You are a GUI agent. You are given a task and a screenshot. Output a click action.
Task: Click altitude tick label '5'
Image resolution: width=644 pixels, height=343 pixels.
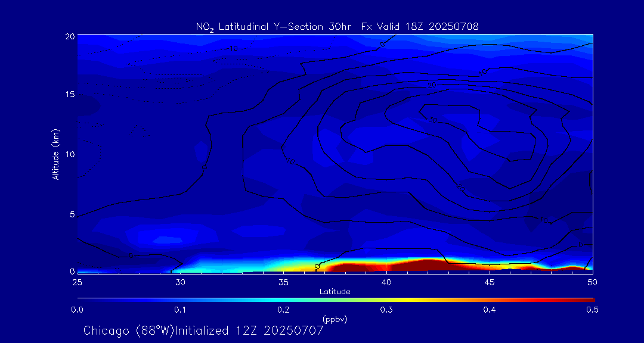coord(72,214)
